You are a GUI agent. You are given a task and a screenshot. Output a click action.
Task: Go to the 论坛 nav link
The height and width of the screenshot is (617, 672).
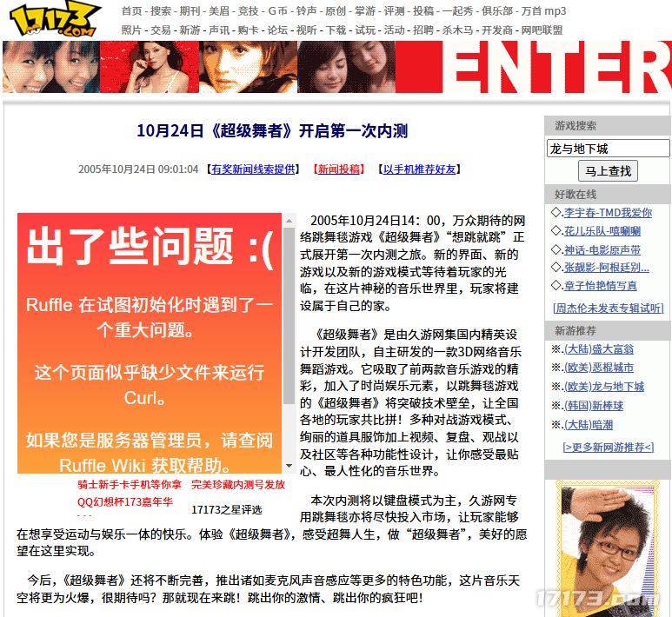tap(276, 30)
